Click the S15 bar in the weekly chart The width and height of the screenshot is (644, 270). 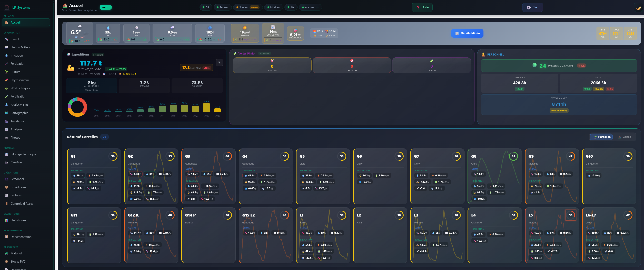pos(206,108)
